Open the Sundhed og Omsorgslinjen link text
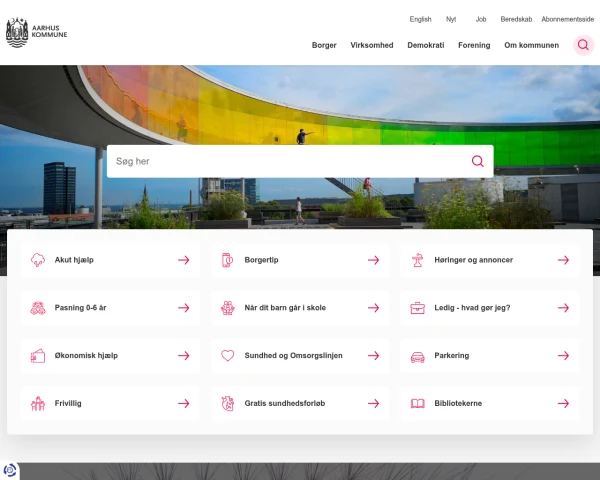Viewport: 600px width, 480px height. [293, 356]
